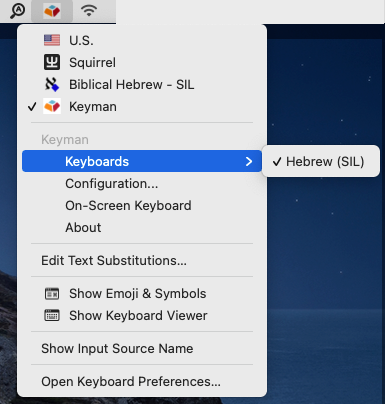Toggle Show Input Source Name

pos(142,348)
